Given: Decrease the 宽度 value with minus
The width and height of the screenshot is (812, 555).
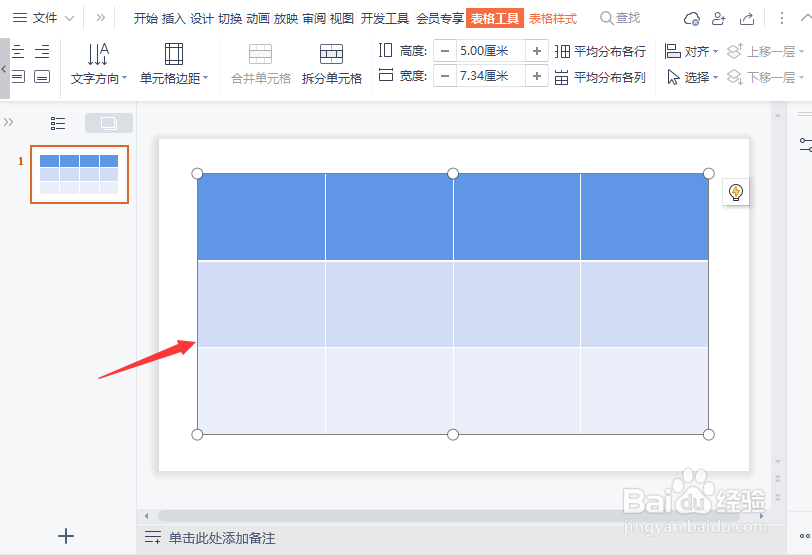Looking at the screenshot, I should tap(445, 76).
